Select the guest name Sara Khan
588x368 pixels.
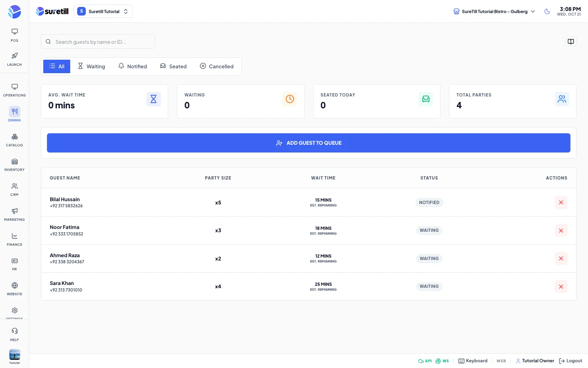coord(62,283)
